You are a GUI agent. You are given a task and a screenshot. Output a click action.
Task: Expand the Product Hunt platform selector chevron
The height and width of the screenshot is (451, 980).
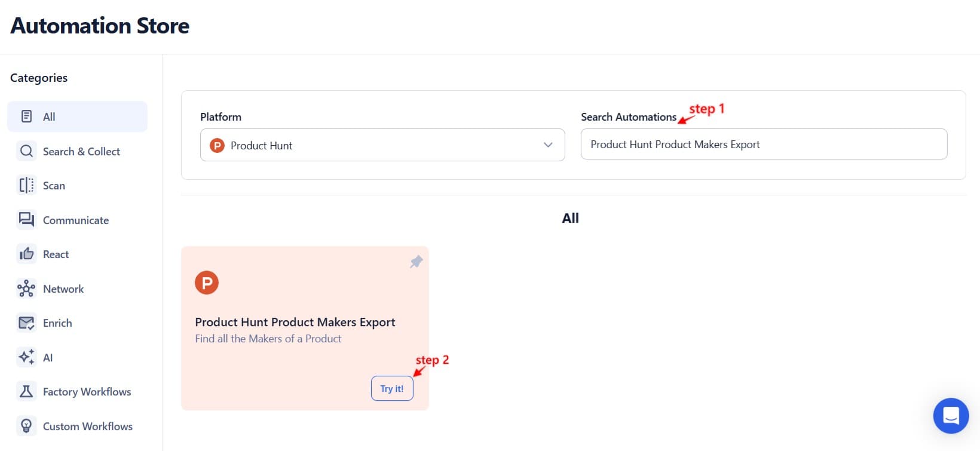(547, 145)
